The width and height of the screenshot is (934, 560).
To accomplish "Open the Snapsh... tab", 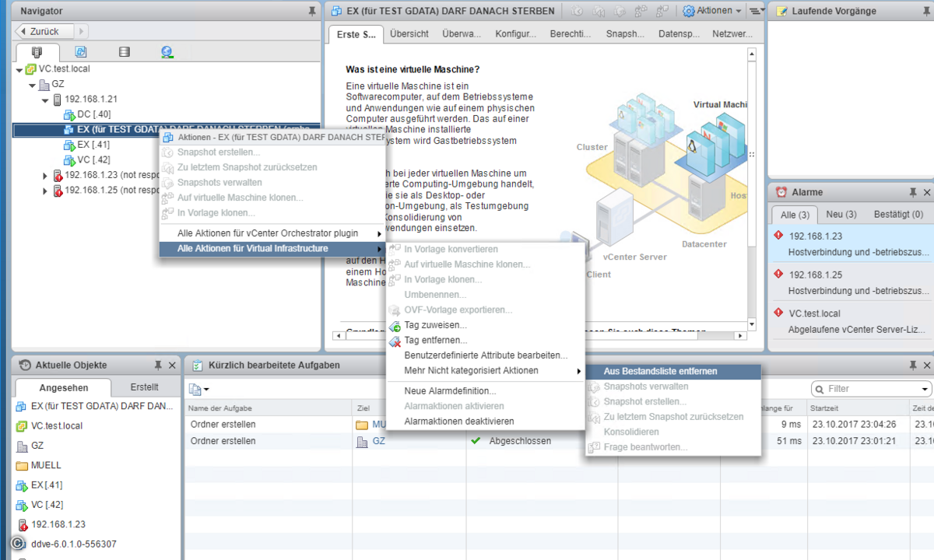I will pyautogui.click(x=625, y=34).
